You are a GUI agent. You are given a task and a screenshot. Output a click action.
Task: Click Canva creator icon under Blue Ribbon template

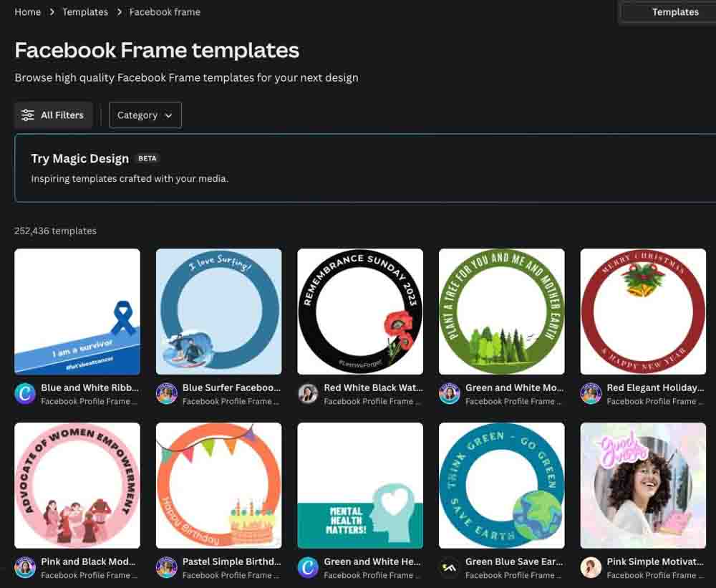(25, 394)
